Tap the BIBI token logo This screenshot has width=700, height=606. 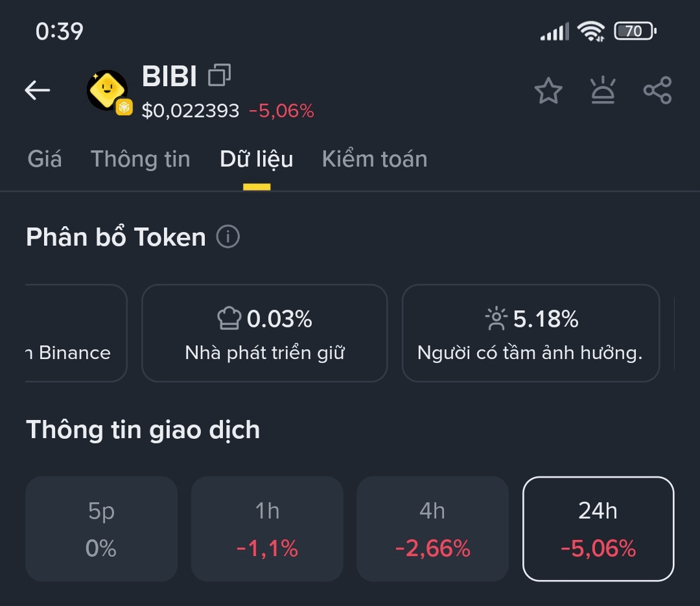coord(108,91)
